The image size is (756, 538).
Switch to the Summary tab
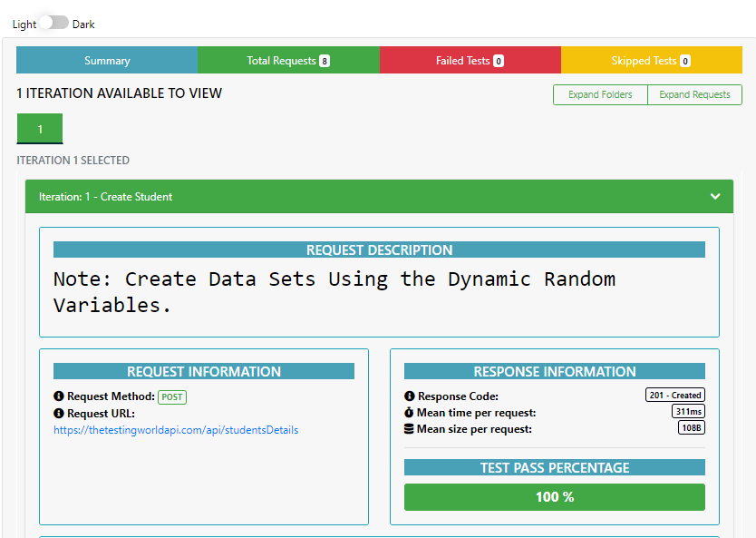pyautogui.click(x=107, y=60)
